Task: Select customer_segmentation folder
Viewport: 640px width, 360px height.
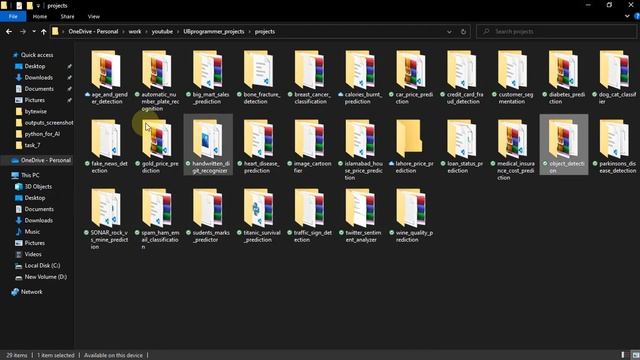Action: pos(513,77)
